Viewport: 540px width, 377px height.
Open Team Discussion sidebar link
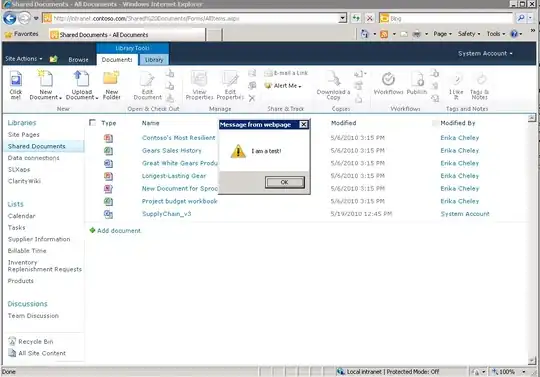tap(33, 316)
